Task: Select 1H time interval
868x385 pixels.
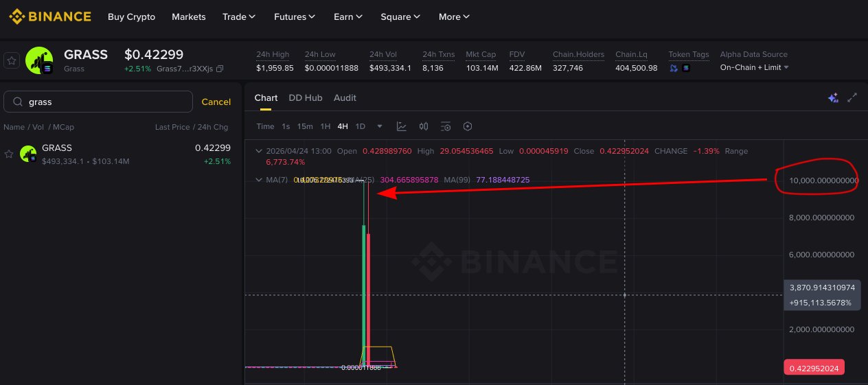Action: point(325,126)
